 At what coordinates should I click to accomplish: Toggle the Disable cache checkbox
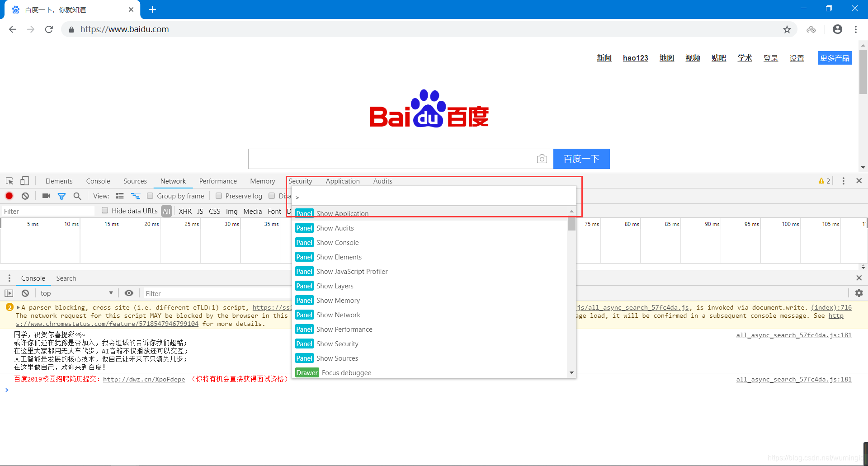pyautogui.click(x=272, y=196)
